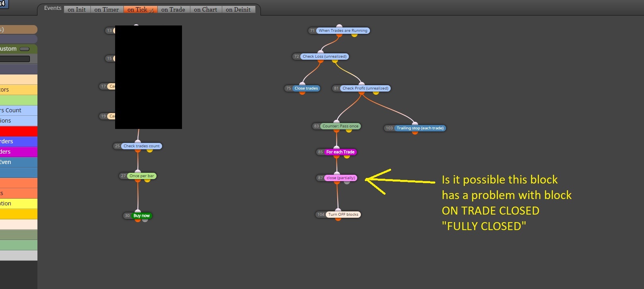
Task: Click input port atop Trailing stop block
Action: [415, 124]
